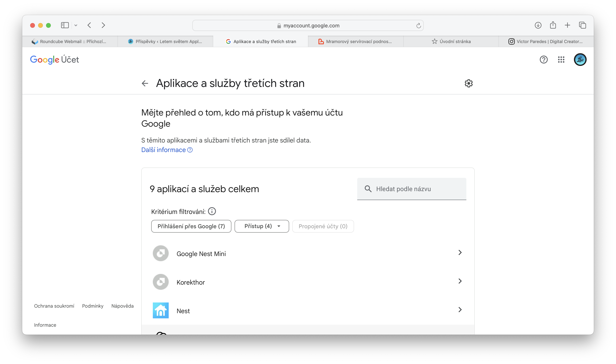Click the account profile avatar
616x364 pixels.
pos(580,59)
